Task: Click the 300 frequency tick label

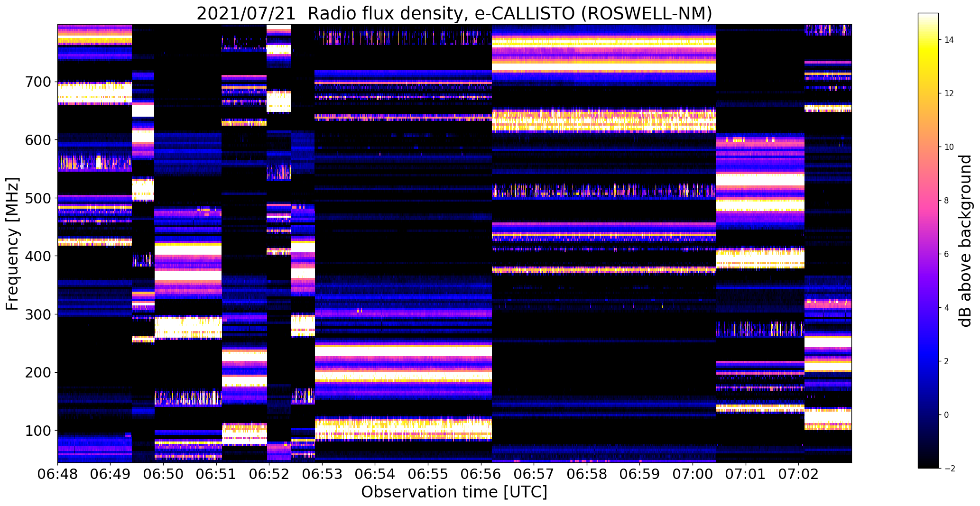Action: click(37, 314)
